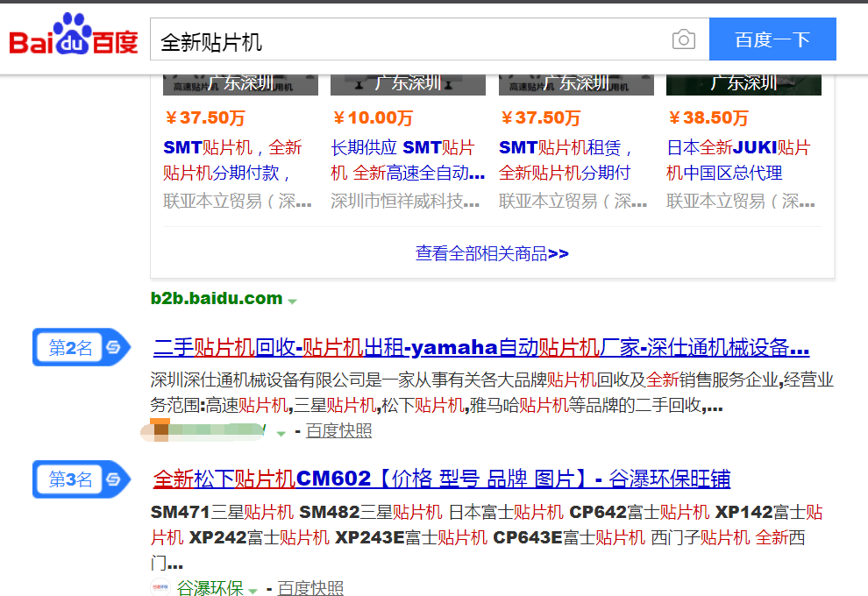The height and width of the screenshot is (596, 868).
Task: Open product 长期供应 SMT贴片机 全新高速全自动
Action: click(408, 160)
